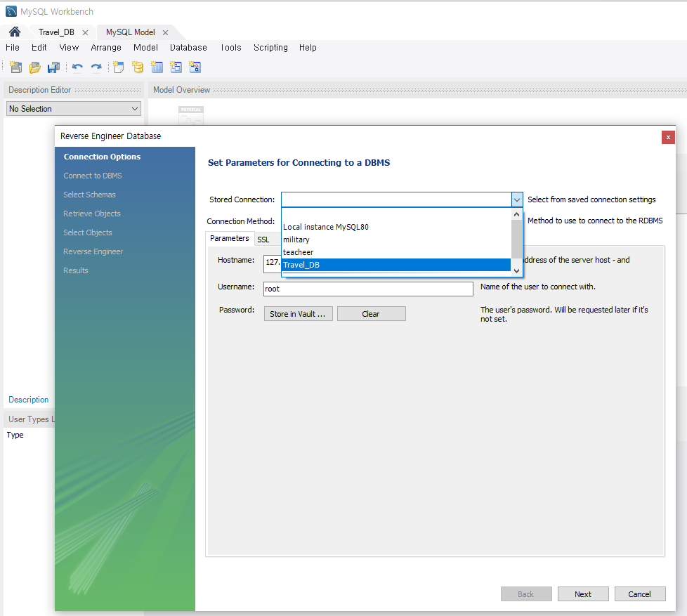The width and height of the screenshot is (687, 616).
Task: Close the Reverse Engineer Database dialog
Action: [668, 137]
